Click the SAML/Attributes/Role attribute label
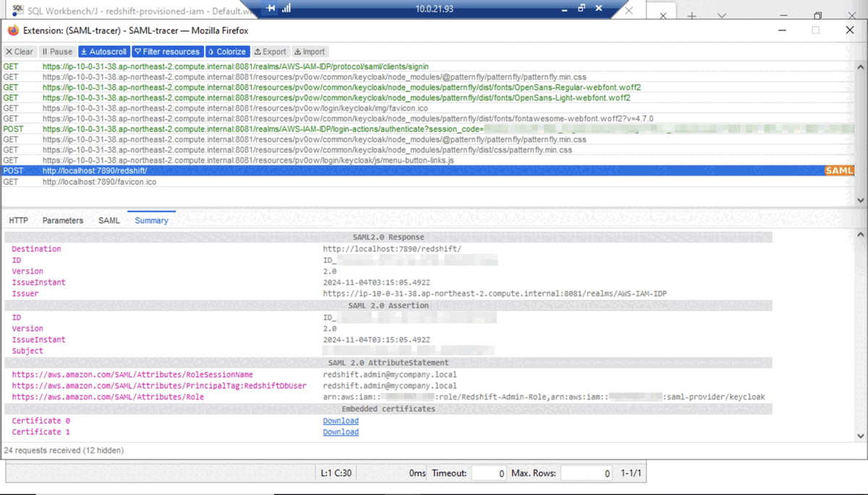Viewport: 868px width, 495px height. (x=108, y=397)
